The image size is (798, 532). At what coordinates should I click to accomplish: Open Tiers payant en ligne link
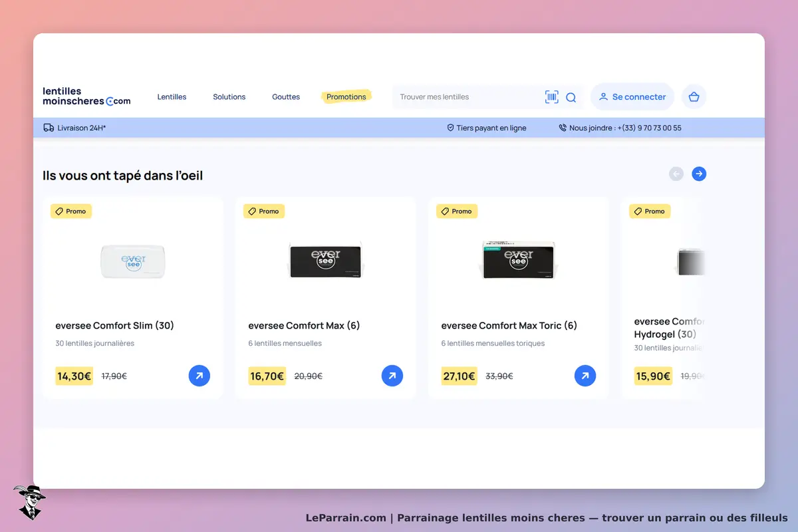click(491, 128)
